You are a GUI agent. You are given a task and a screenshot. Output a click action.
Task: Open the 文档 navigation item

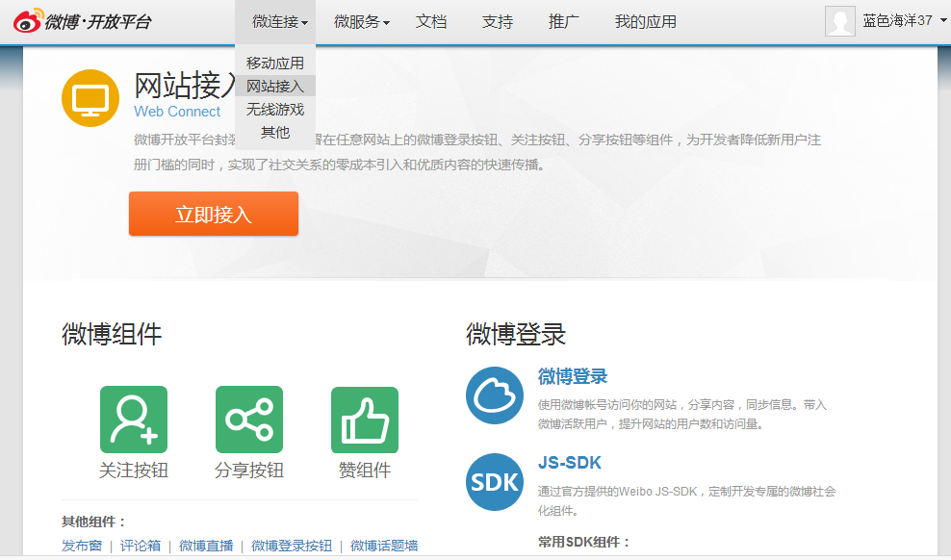tap(431, 22)
